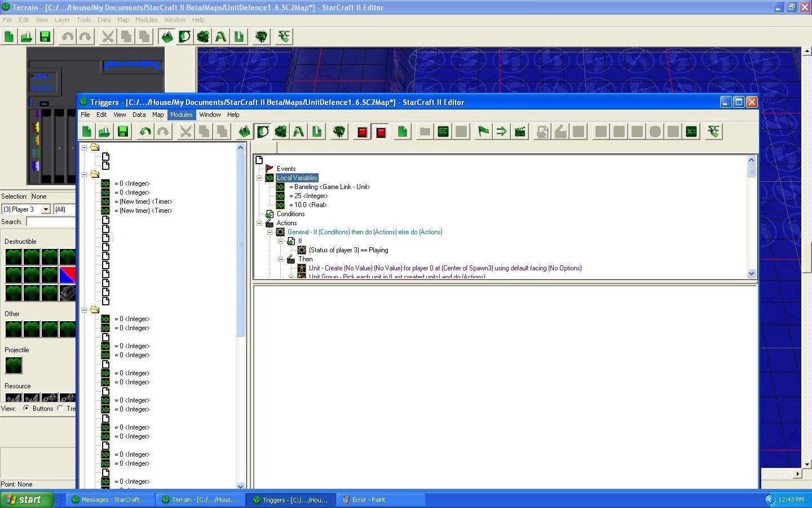The height and width of the screenshot is (508, 812).
Task: Collapse the Then branch
Action: coord(281,259)
